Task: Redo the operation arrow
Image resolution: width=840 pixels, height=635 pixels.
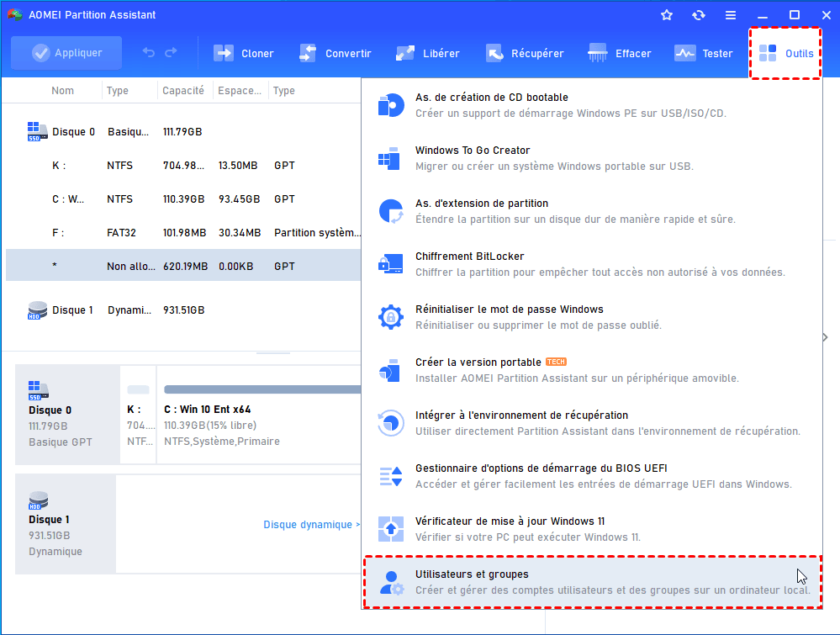Action: [171, 52]
